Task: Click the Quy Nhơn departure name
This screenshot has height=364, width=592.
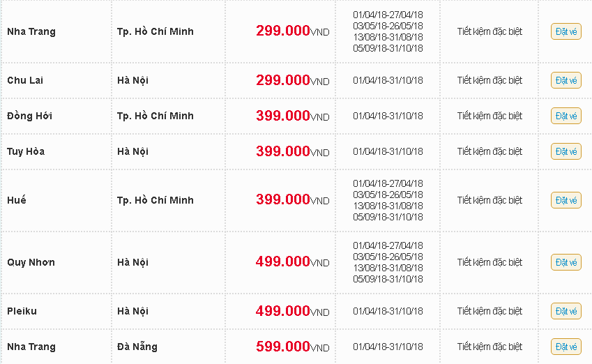Action: pyautogui.click(x=31, y=262)
